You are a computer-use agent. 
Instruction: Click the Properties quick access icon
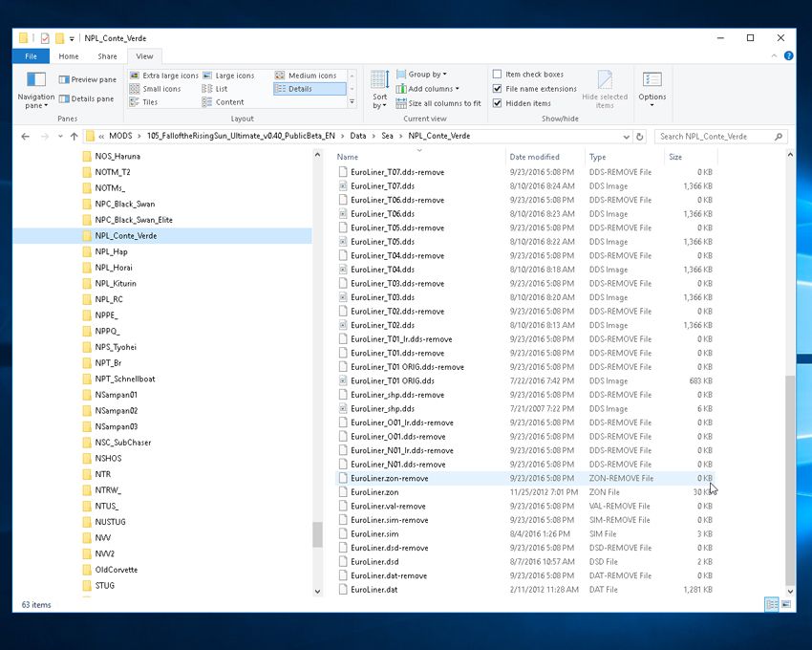point(45,38)
